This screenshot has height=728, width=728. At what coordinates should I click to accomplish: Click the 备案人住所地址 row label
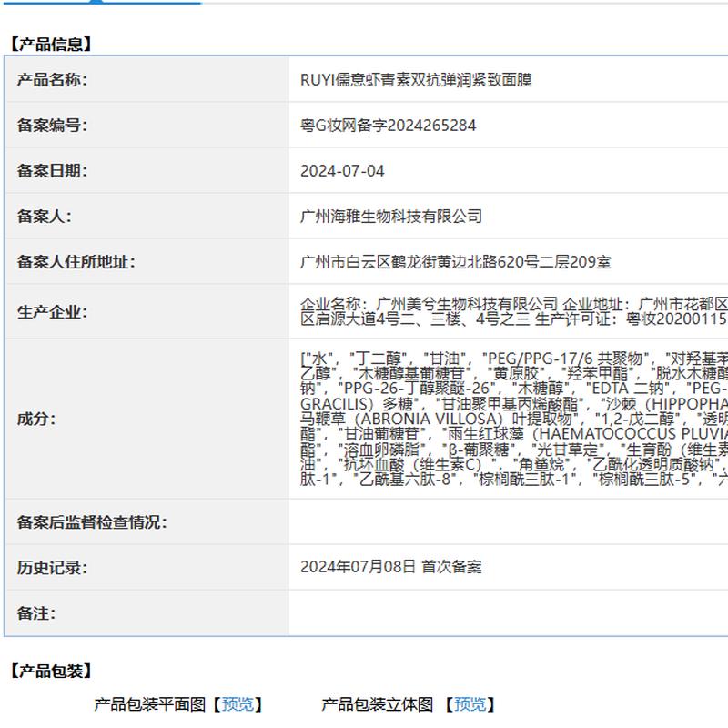[76, 262]
